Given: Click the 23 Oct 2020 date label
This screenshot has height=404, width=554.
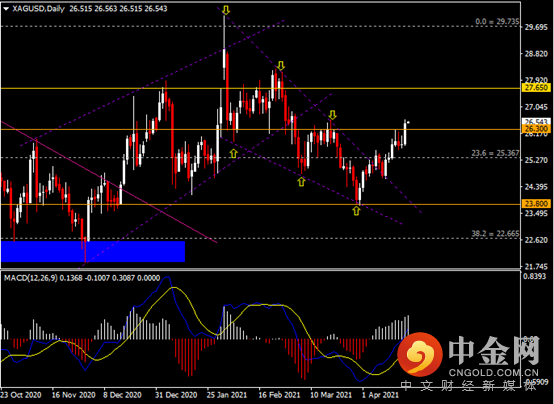Looking at the screenshot, I should click(21, 395).
